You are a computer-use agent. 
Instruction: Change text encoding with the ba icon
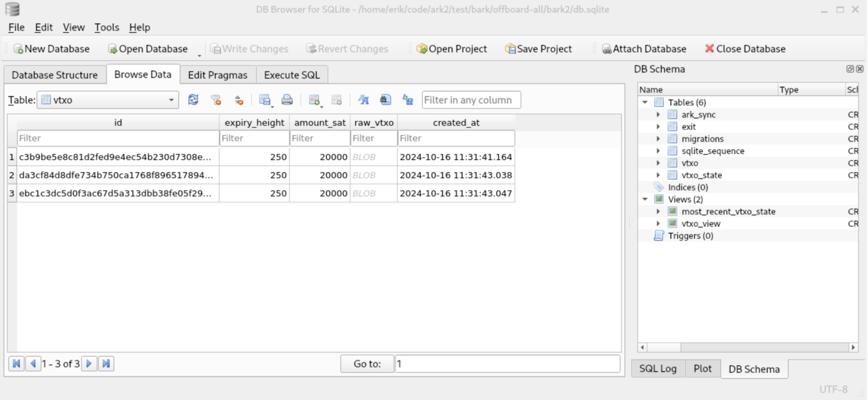407,100
